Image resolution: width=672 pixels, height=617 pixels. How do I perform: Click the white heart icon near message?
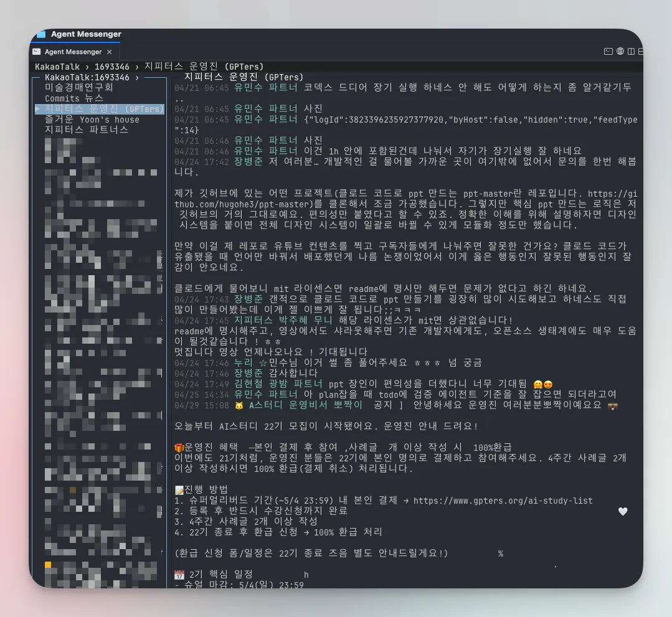[623, 511]
